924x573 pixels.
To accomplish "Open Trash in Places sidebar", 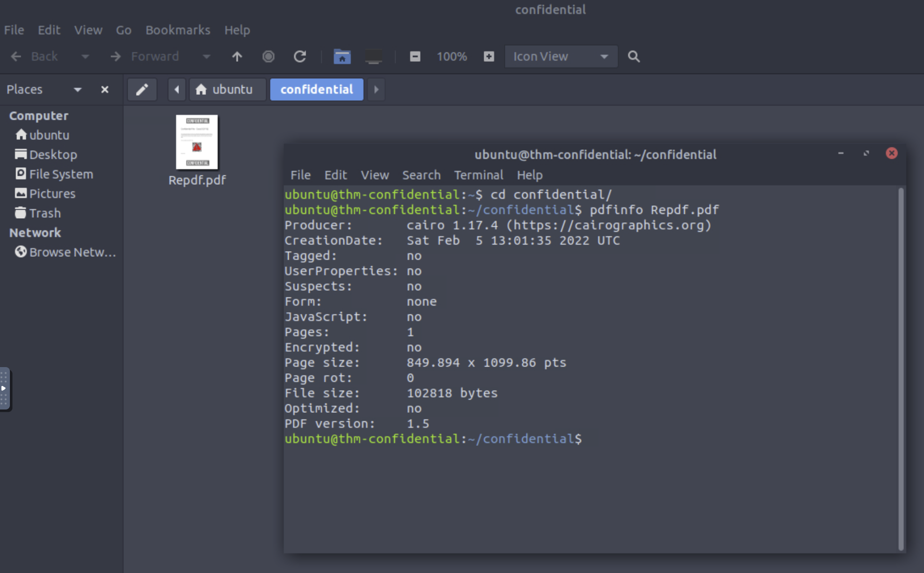I will pyautogui.click(x=38, y=213).
